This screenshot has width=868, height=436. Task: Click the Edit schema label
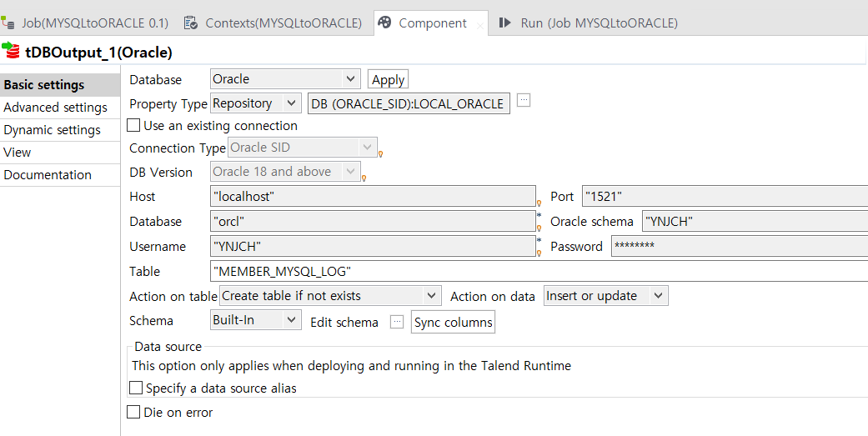[344, 323]
